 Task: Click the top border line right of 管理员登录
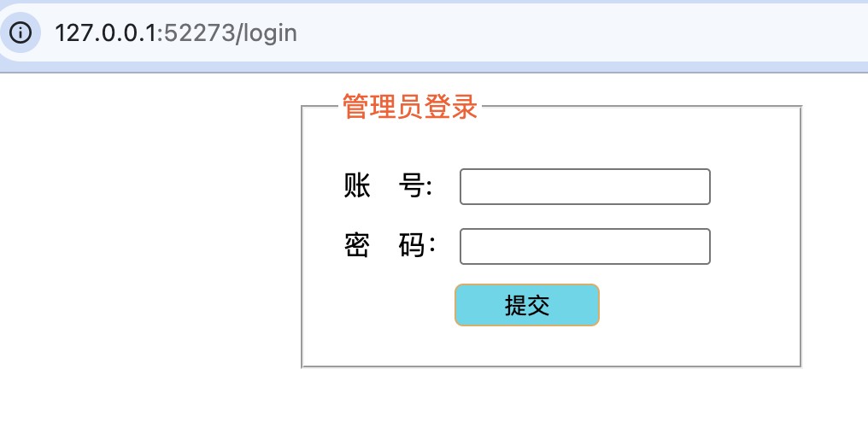[x=641, y=107]
